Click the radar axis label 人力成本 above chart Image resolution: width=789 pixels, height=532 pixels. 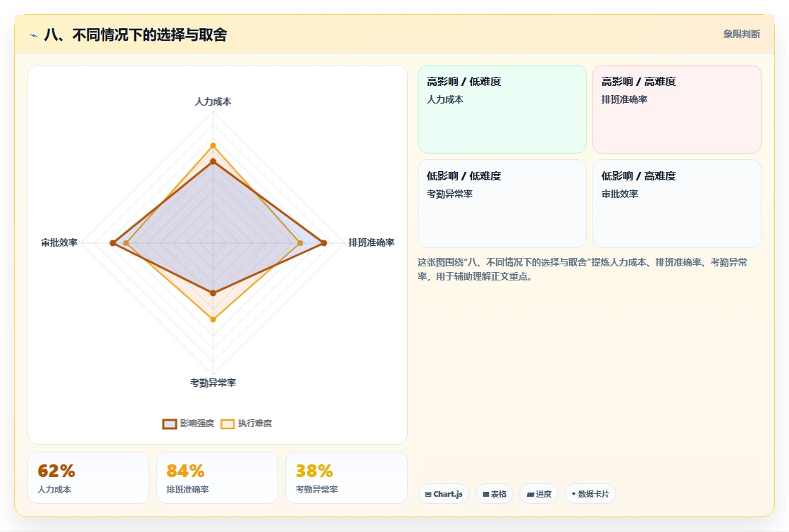[213, 101]
